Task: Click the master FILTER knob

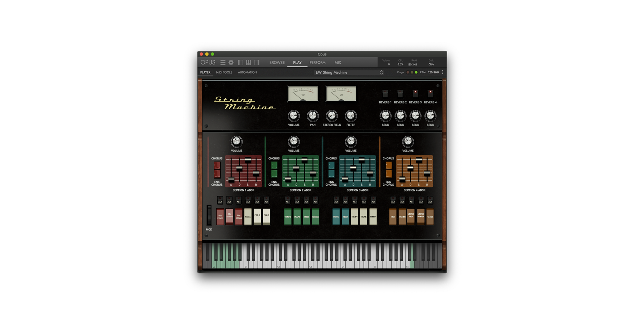Action: tap(350, 116)
